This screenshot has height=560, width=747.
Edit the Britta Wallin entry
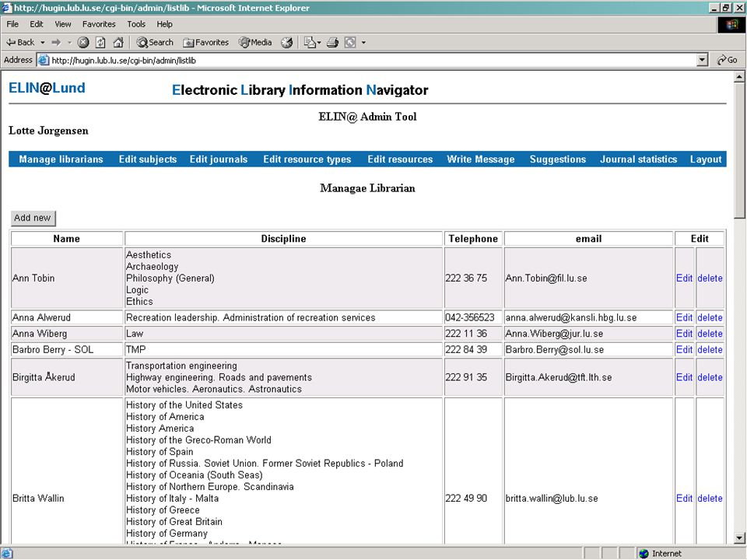pos(684,498)
